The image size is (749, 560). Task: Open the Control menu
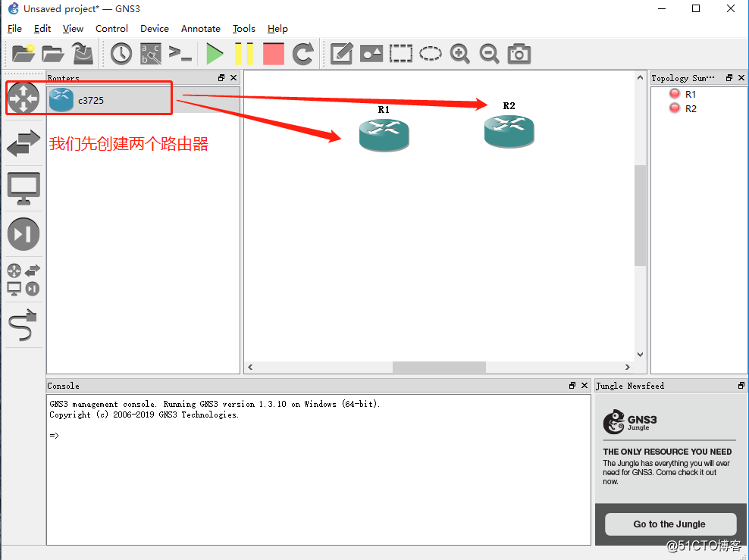coord(111,29)
